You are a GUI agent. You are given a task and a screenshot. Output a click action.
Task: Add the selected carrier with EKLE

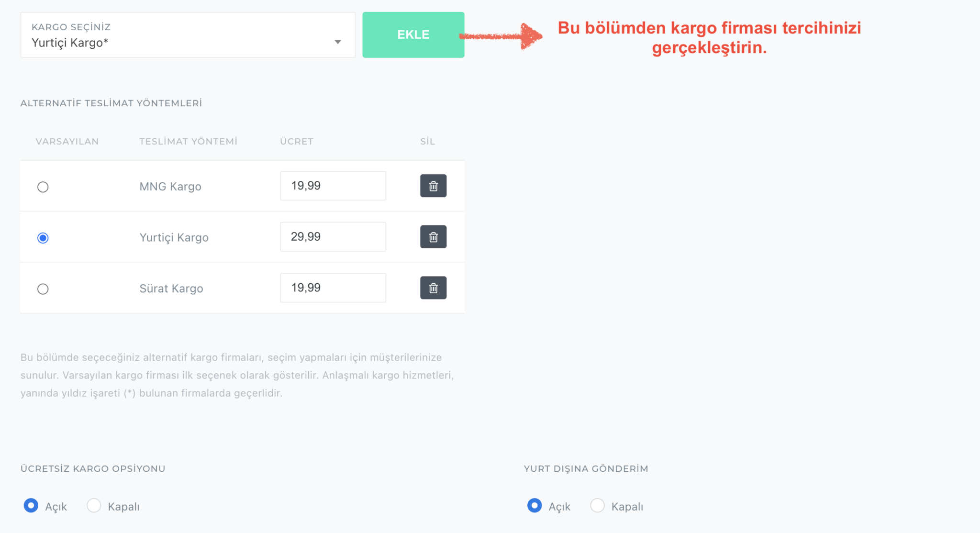(413, 34)
